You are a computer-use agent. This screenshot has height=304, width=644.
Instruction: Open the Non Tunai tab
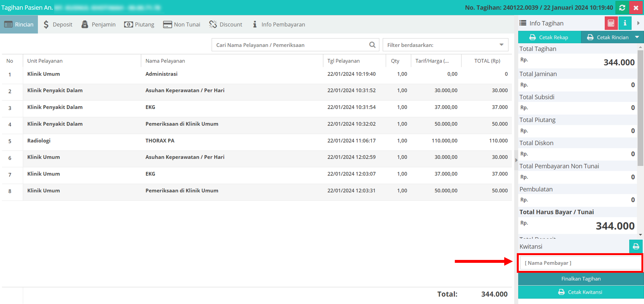point(182,24)
